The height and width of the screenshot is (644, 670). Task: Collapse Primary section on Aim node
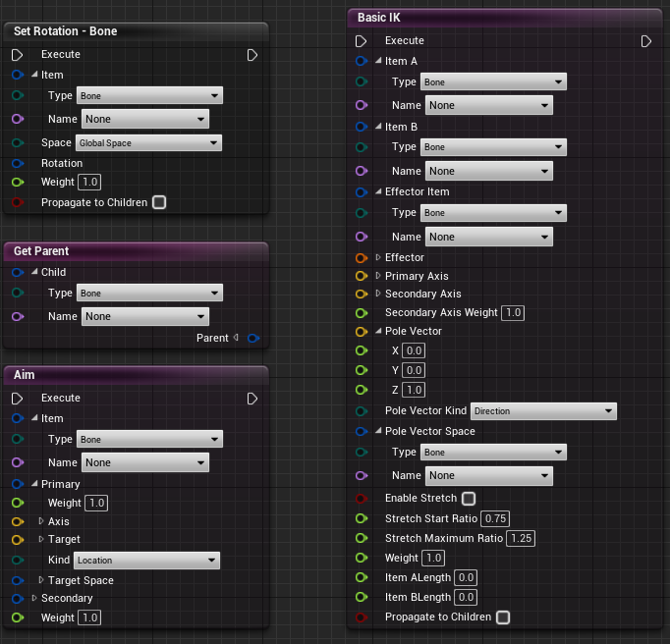(34, 484)
